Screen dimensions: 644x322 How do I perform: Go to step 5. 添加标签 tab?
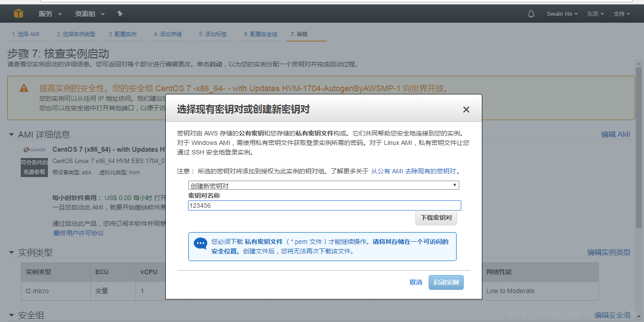point(213,34)
